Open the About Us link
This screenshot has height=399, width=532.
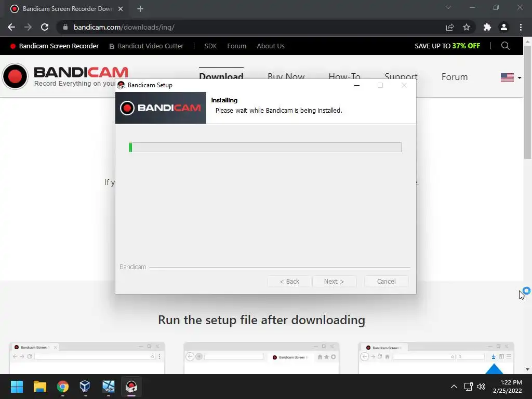click(270, 46)
